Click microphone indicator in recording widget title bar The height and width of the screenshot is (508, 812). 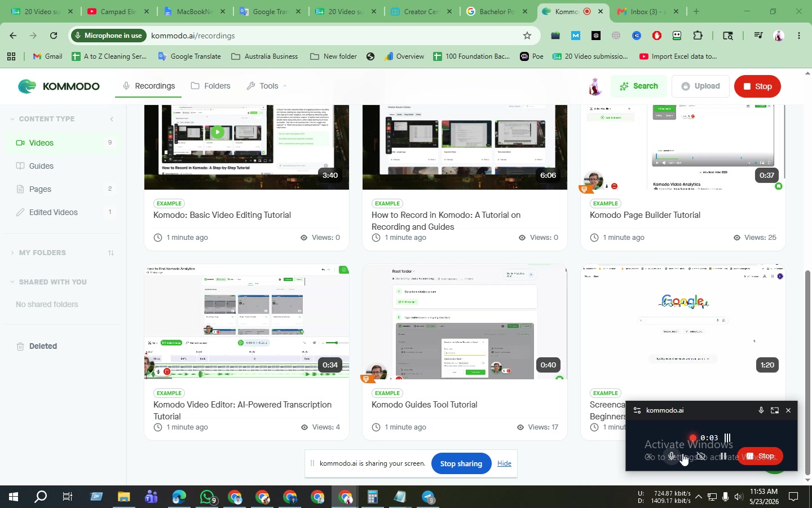tap(761, 410)
